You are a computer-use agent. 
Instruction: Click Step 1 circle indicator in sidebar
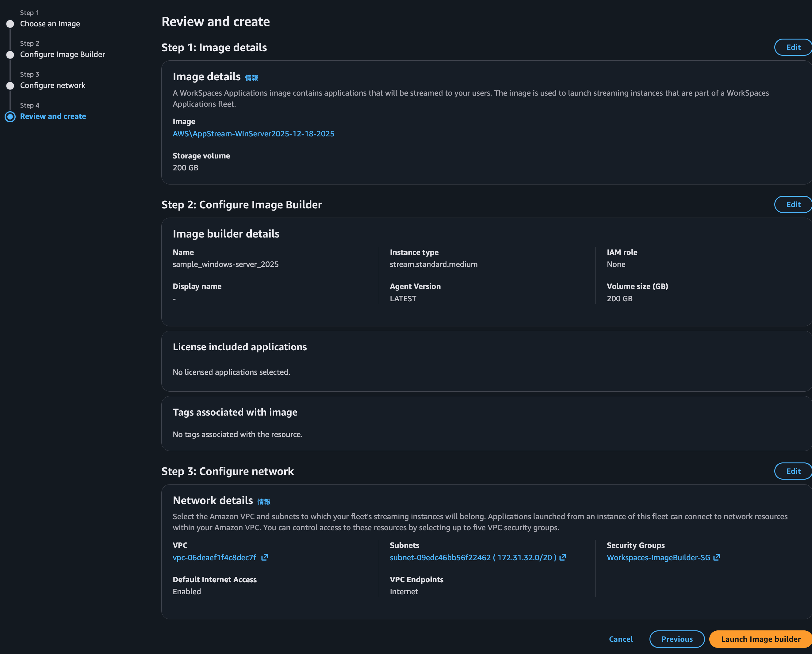click(10, 24)
